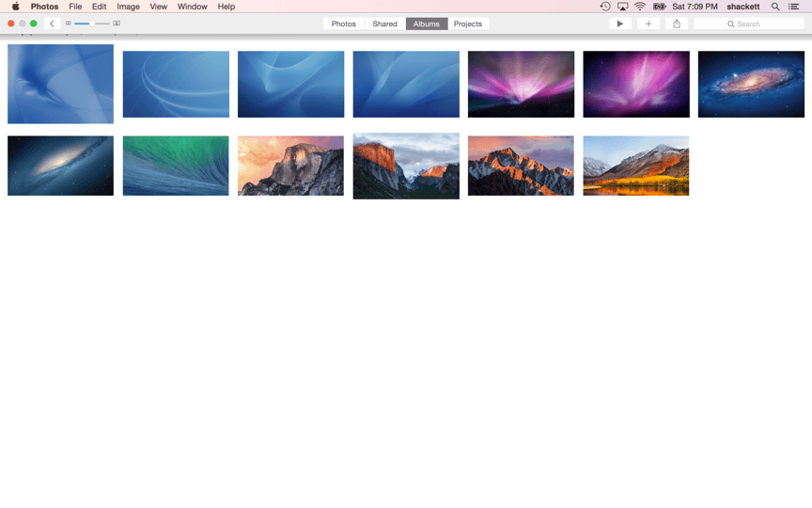812x508 pixels.
Task: Open the Projects tab
Action: 468,24
